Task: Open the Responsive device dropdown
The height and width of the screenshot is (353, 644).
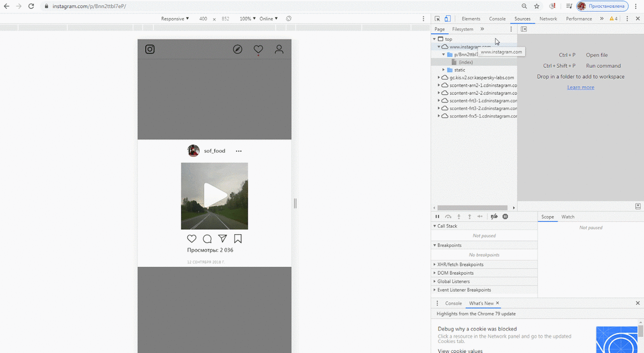Action: pyautogui.click(x=175, y=19)
